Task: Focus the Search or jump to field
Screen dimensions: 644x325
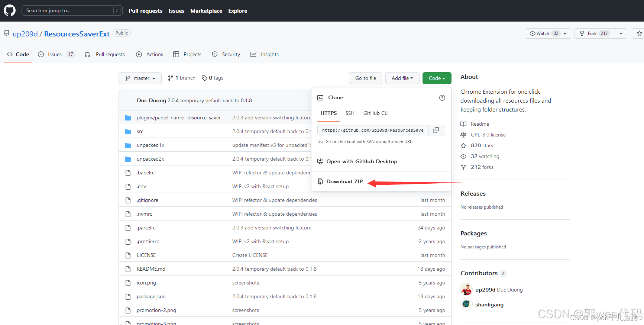Action: coord(72,10)
